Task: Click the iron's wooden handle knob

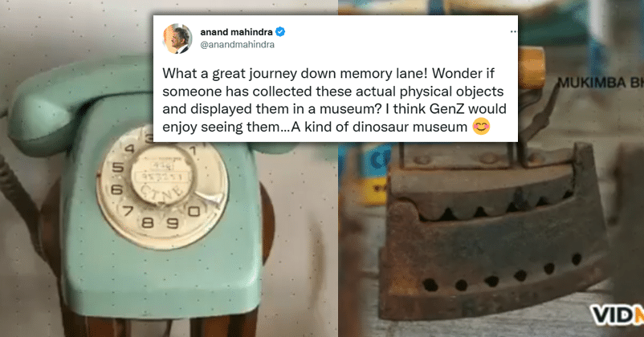Action: (x=532, y=62)
